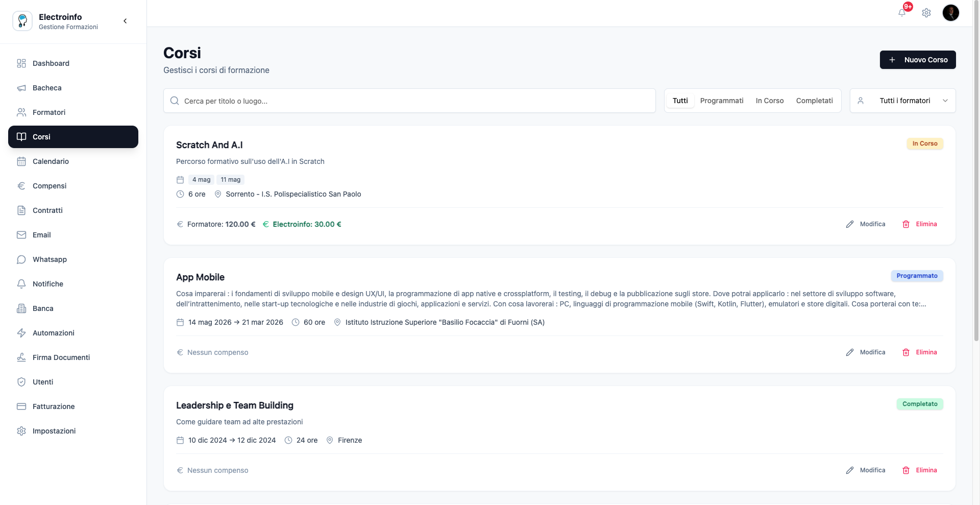
Task: Filter courses by In Corso tab
Action: (770, 101)
